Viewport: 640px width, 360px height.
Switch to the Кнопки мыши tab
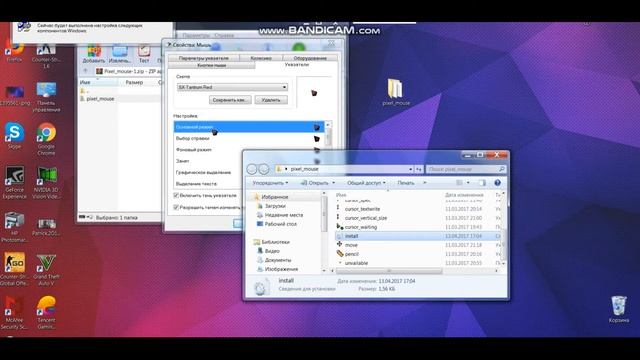click(211, 65)
